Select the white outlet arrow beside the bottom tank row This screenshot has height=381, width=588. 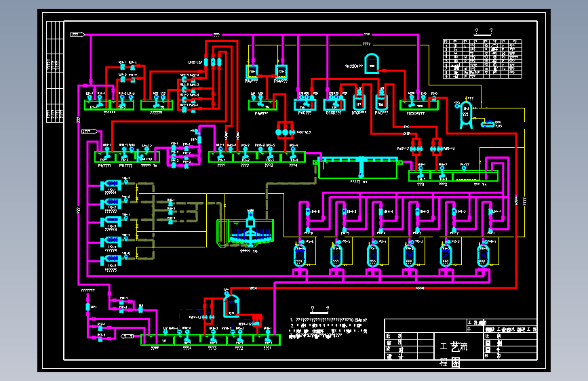(127, 336)
